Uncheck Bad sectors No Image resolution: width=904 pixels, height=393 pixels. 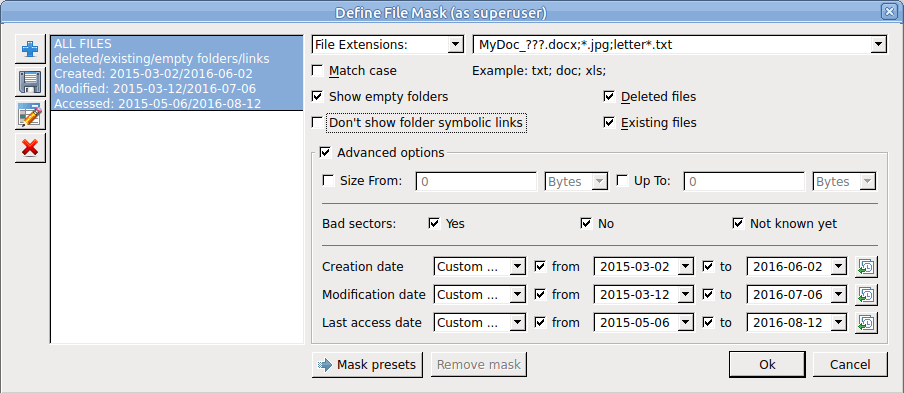tap(586, 223)
